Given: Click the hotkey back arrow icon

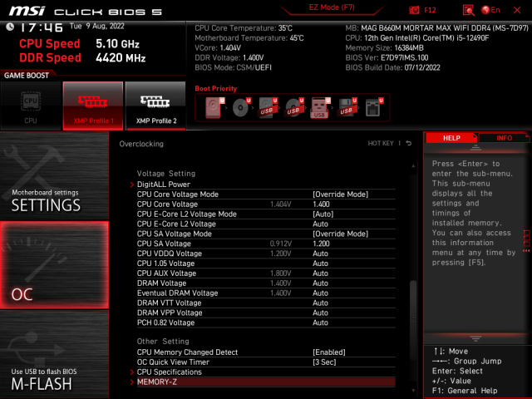Looking at the screenshot, I should pyautogui.click(x=409, y=144).
